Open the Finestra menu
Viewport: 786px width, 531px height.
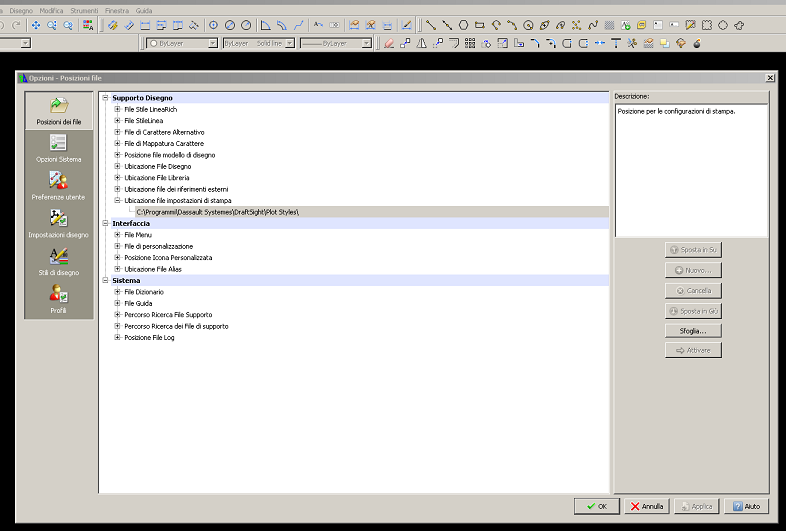tap(117, 11)
